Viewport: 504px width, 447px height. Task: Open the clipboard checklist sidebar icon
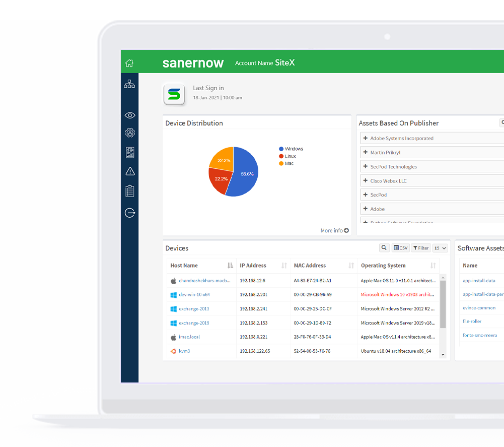pyautogui.click(x=130, y=191)
